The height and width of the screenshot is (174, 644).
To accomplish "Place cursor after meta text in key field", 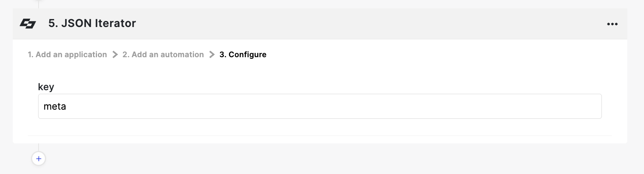I will (x=67, y=106).
